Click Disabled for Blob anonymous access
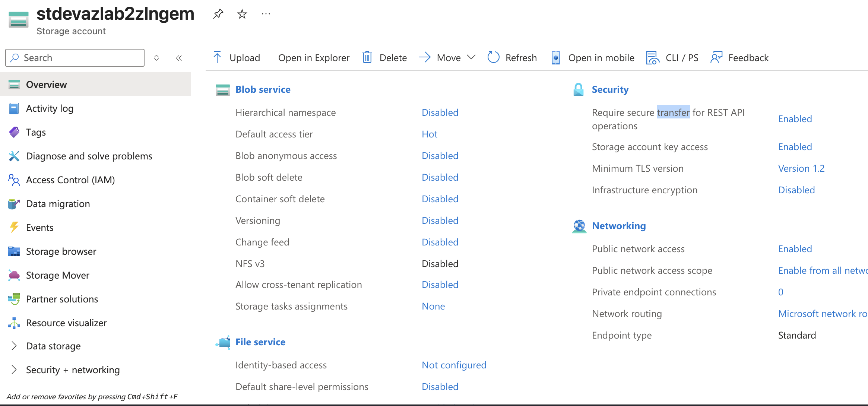The width and height of the screenshot is (868, 406). pyautogui.click(x=440, y=156)
